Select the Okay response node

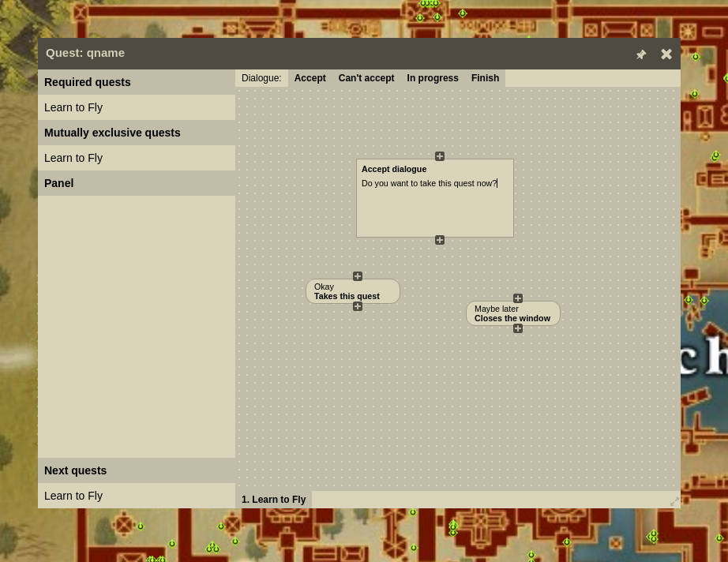click(352, 291)
